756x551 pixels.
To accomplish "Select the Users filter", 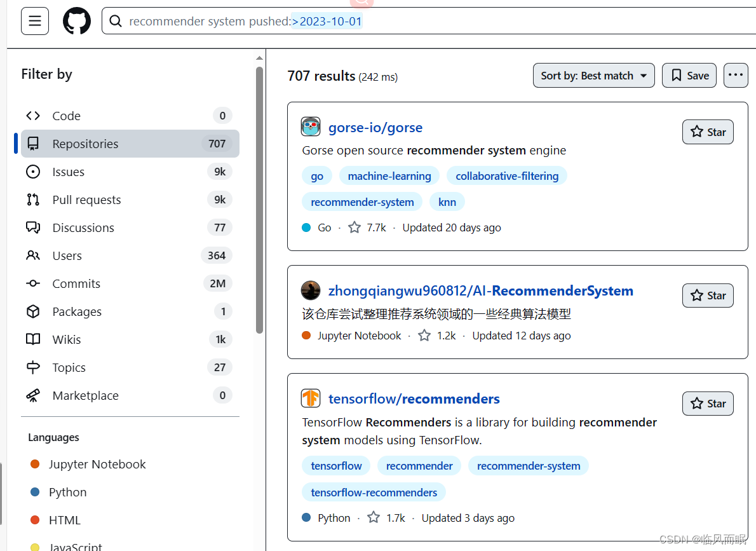I will coord(130,255).
